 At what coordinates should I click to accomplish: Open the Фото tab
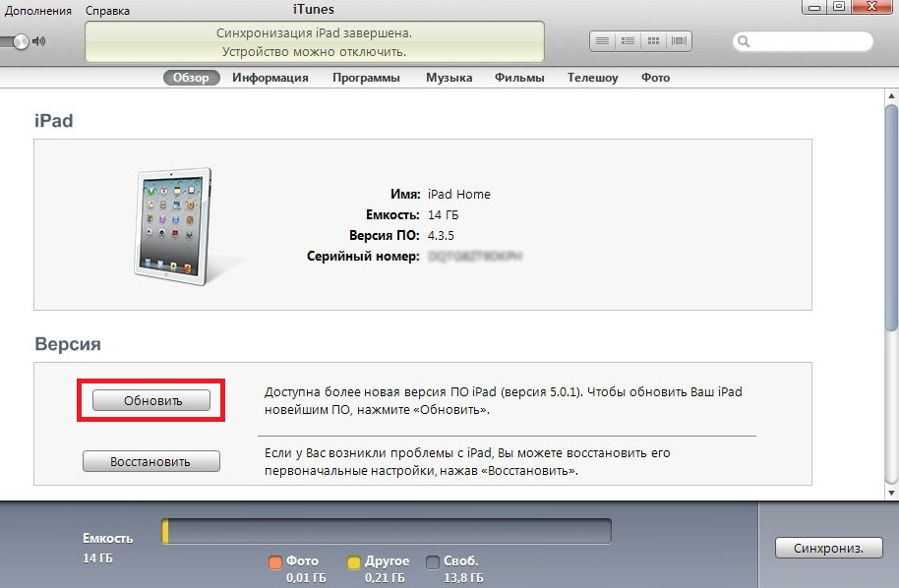coord(655,78)
